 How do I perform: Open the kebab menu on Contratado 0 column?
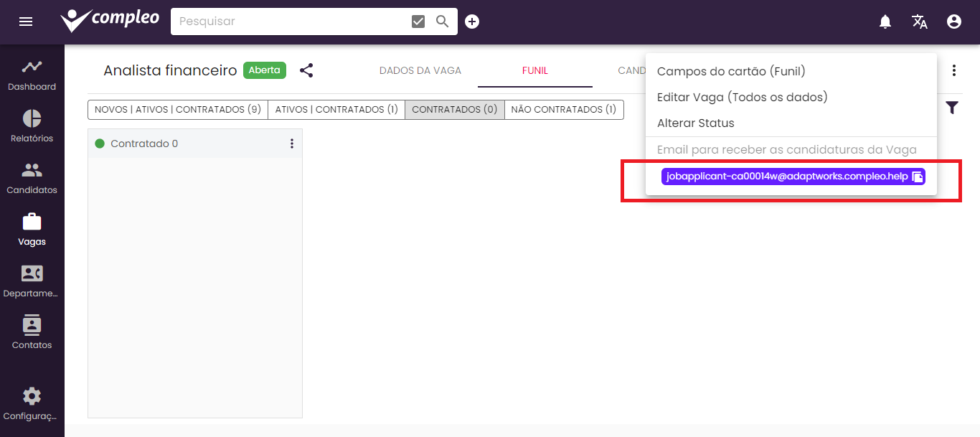click(x=292, y=144)
